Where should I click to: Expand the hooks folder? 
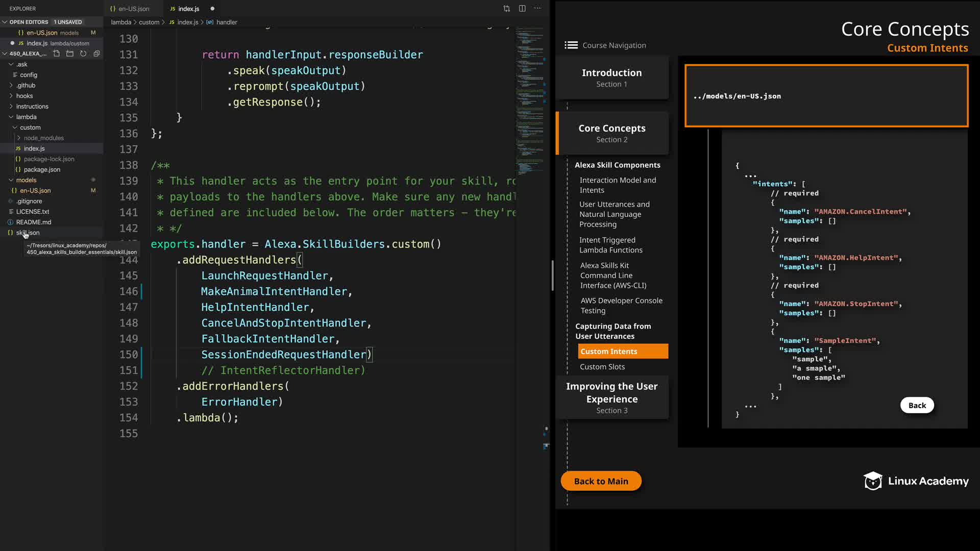24,96
